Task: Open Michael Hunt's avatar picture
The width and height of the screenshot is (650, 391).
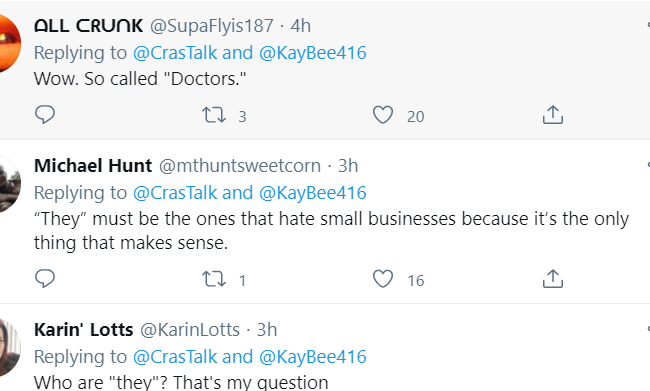Action: tap(7, 183)
